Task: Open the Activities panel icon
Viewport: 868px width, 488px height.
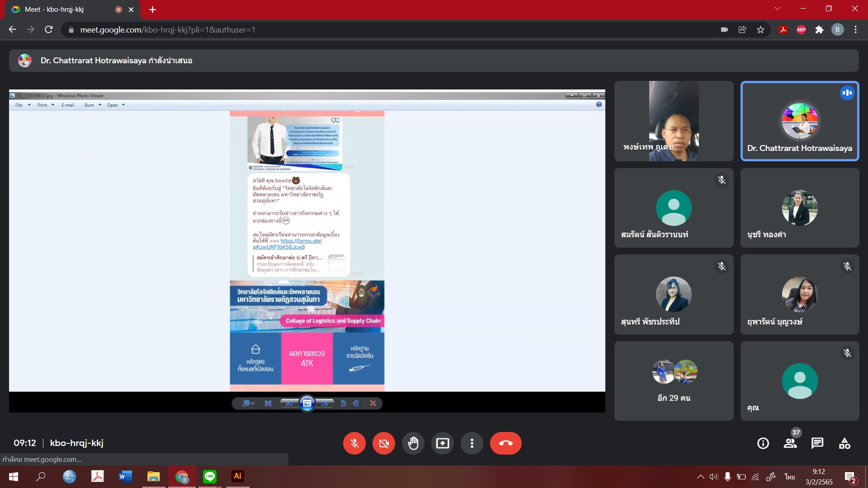Action: 844,443
